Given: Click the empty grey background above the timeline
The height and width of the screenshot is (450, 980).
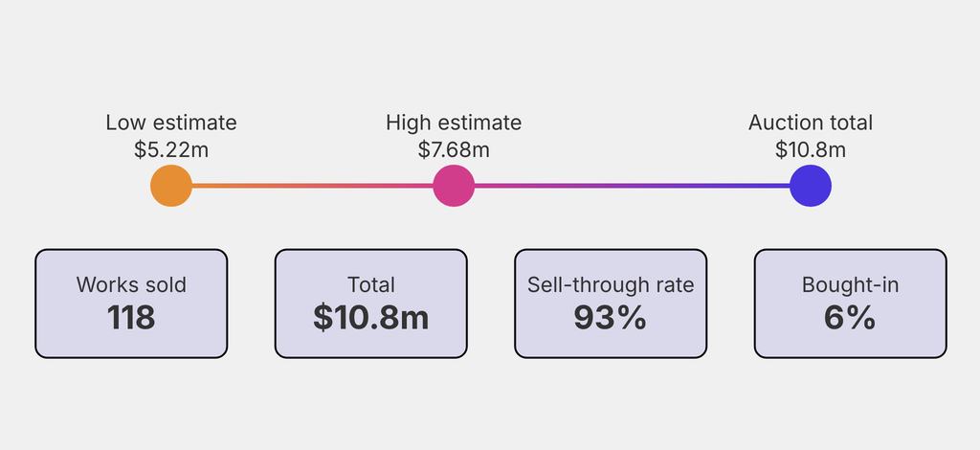Looking at the screenshot, I should (490, 48).
